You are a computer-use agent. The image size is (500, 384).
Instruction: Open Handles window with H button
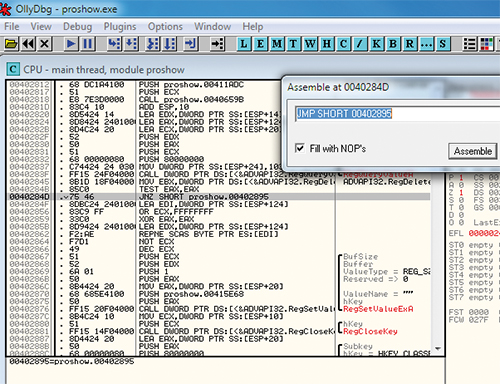[327, 44]
